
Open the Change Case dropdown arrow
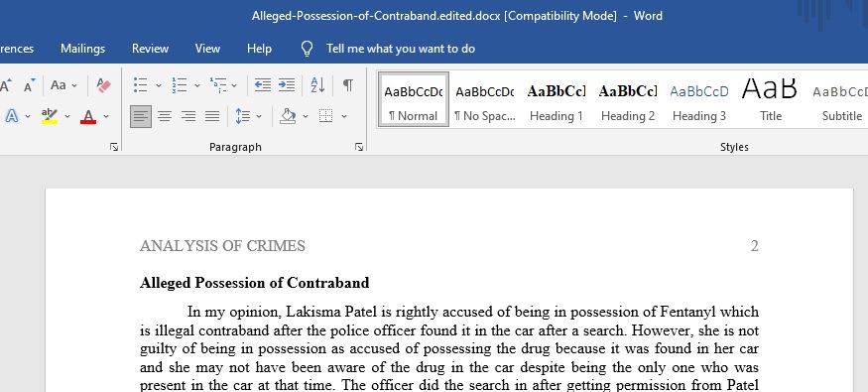coord(74,85)
